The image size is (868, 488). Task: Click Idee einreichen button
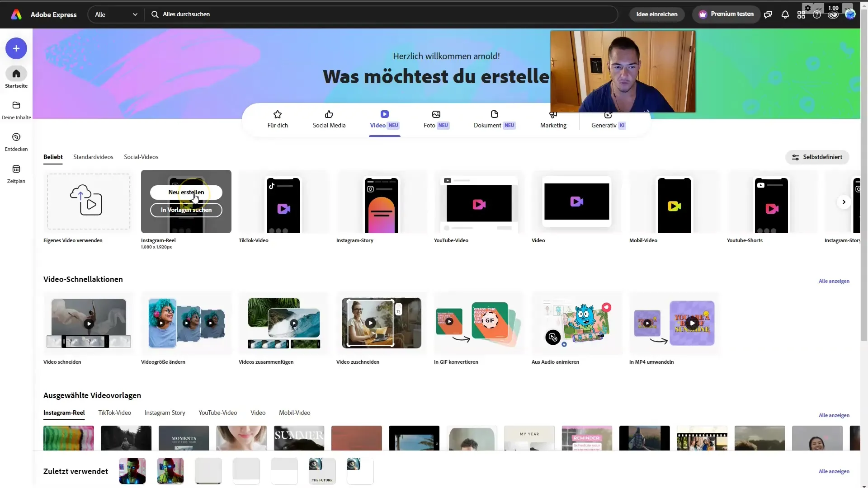point(657,14)
